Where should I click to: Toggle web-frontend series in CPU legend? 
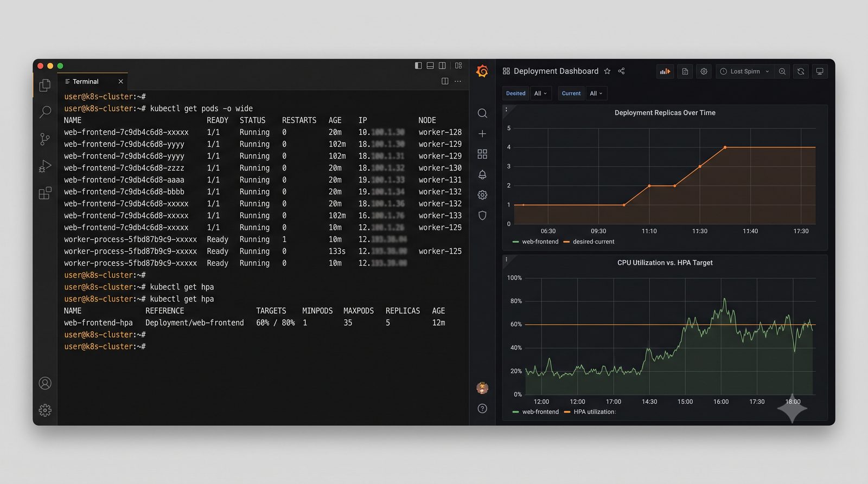(540, 412)
